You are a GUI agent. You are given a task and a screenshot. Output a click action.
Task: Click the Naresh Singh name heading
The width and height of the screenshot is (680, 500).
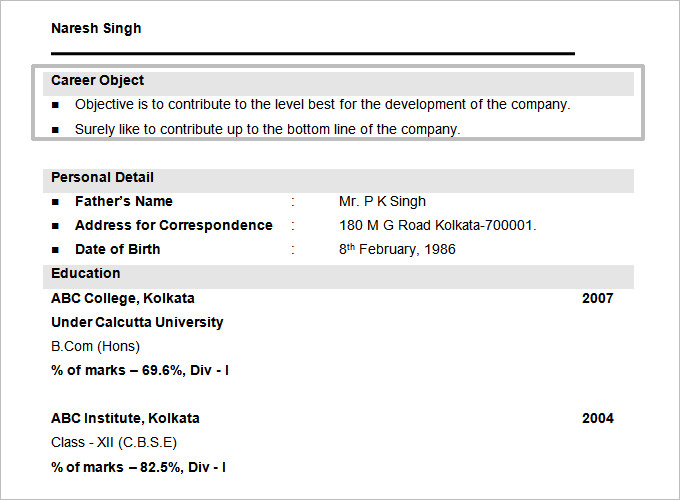96,28
